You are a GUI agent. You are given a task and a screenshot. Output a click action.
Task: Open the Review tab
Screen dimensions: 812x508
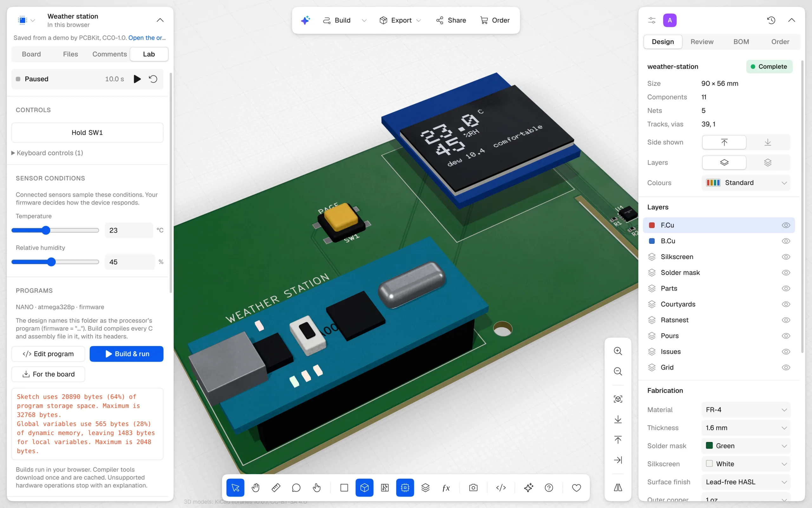point(702,42)
